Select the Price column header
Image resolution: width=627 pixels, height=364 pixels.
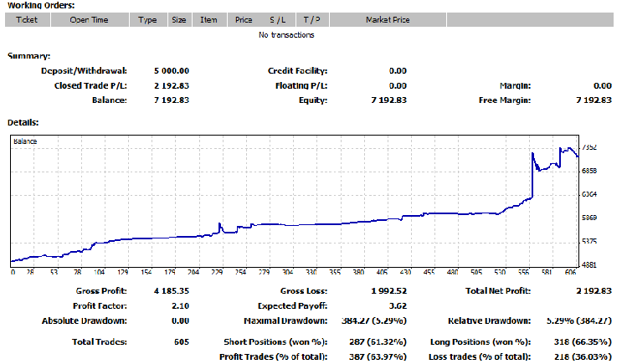244,20
